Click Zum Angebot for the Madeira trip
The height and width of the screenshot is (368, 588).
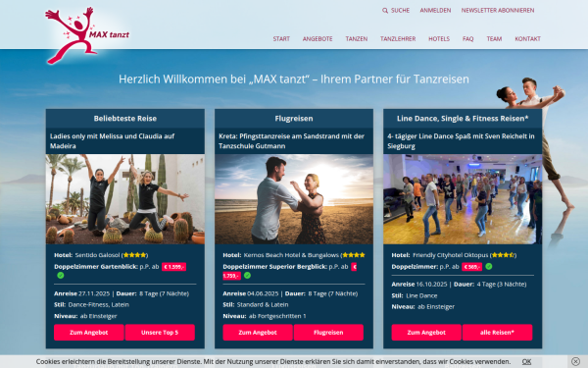pos(89,333)
